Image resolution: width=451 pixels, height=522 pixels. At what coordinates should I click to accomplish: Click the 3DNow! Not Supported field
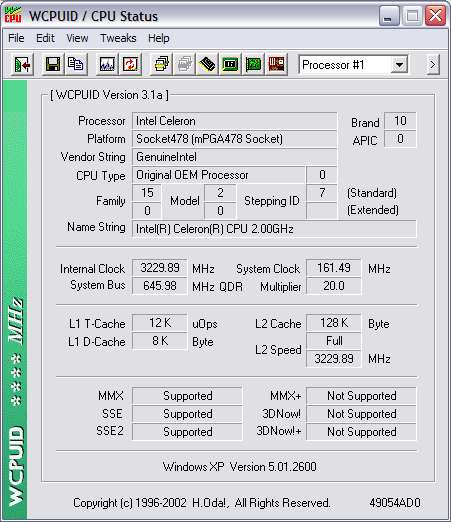[361, 414]
